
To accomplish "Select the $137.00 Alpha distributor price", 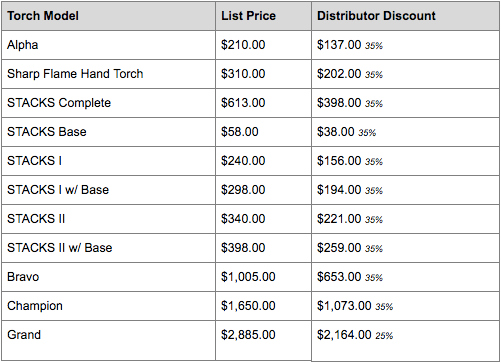I will point(339,45).
